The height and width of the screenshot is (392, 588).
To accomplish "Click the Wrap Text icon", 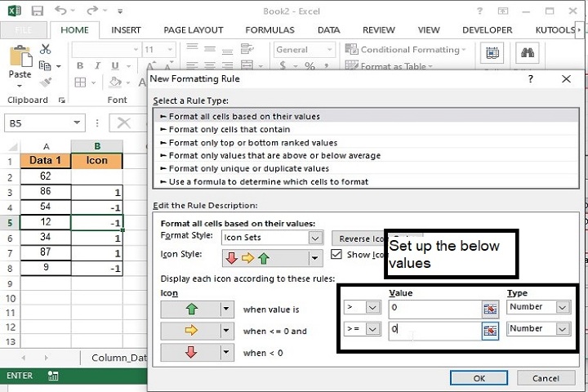I will click(247, 49).
